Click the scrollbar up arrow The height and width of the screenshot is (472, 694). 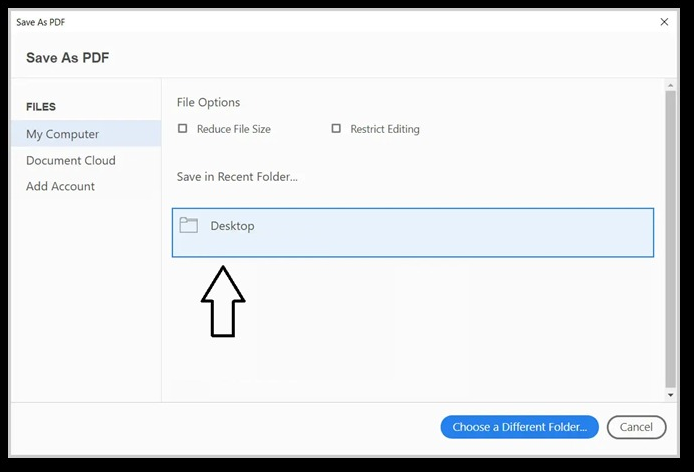(670, 86)
